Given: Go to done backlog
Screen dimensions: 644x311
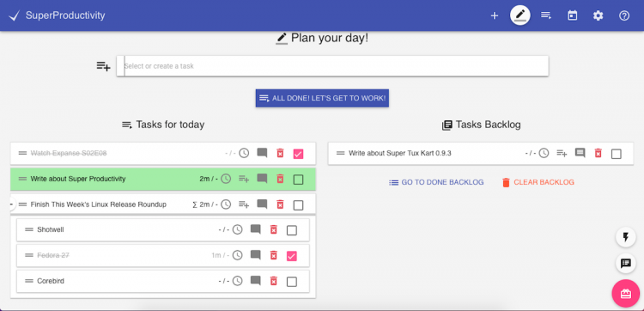Looking at the screenshot, I should (436, 182).
